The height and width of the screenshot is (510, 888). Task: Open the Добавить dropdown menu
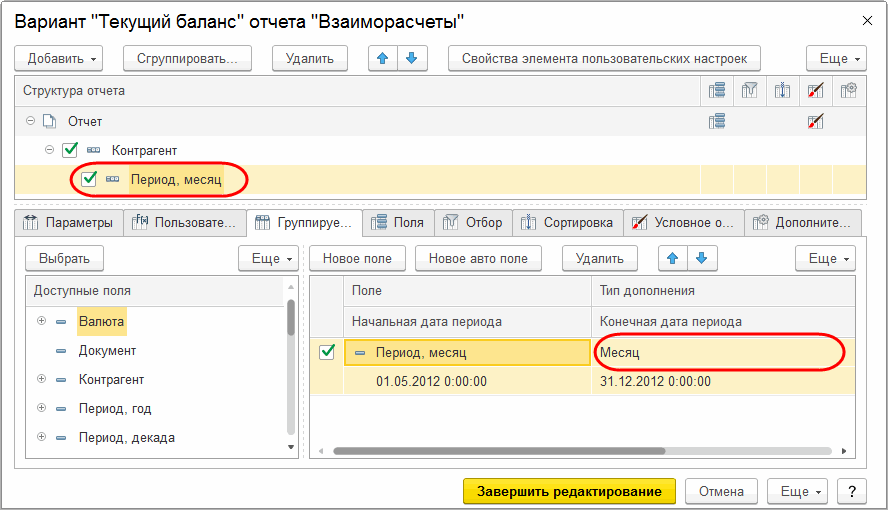coord(58,58)
